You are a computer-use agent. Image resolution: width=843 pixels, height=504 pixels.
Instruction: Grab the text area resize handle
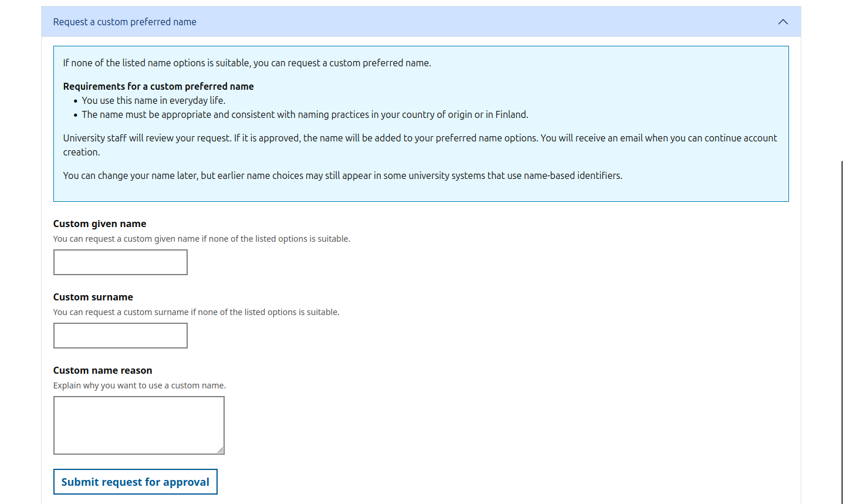click(220, 450)
